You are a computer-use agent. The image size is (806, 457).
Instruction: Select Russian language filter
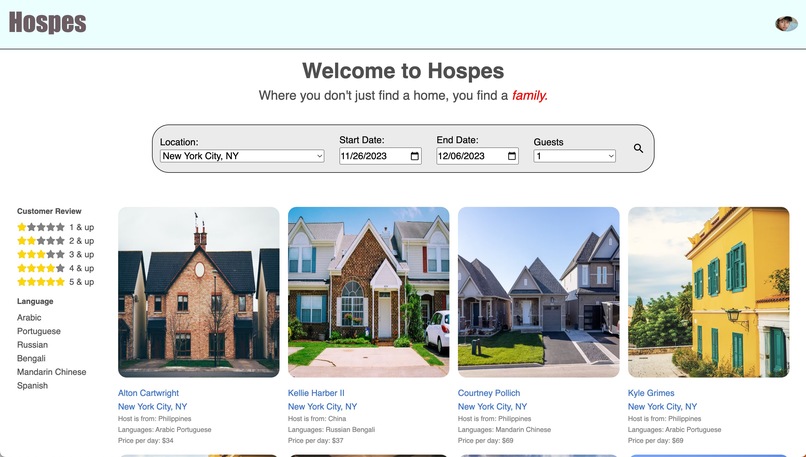[x=32, y=345]
